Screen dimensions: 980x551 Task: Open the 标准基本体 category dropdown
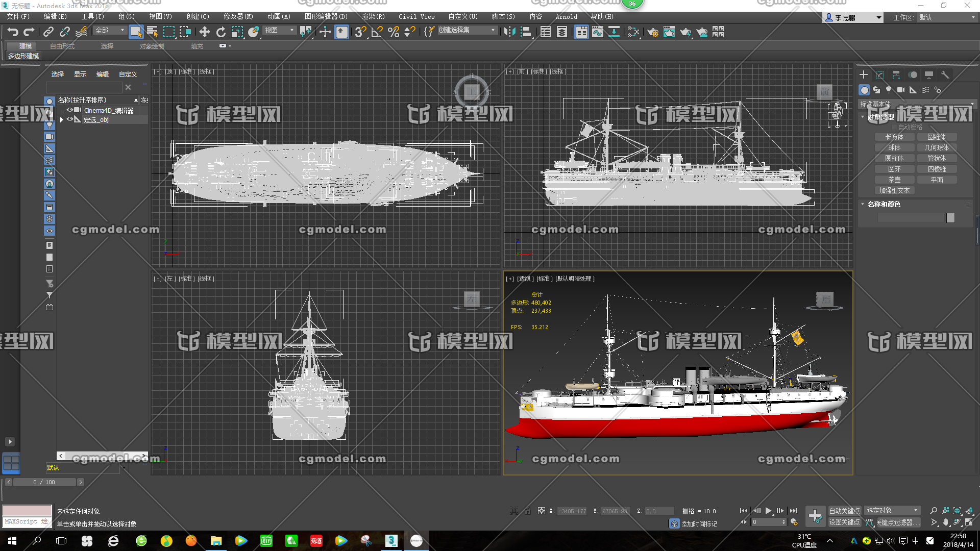pos(917,104)
